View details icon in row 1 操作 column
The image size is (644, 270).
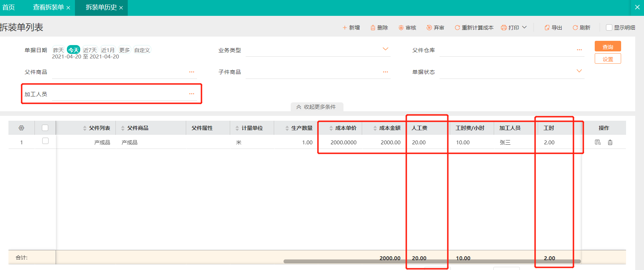598,142
